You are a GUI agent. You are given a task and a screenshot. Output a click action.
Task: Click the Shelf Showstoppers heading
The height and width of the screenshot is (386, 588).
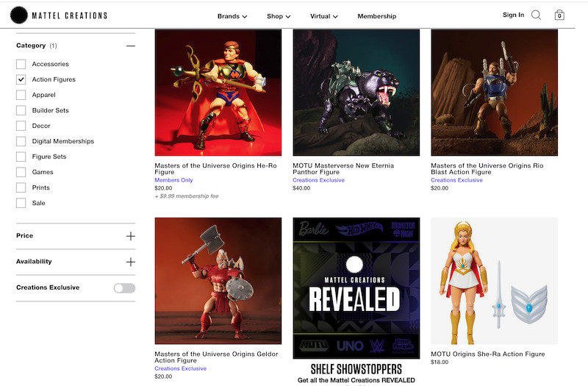click(x=356, y=369)
